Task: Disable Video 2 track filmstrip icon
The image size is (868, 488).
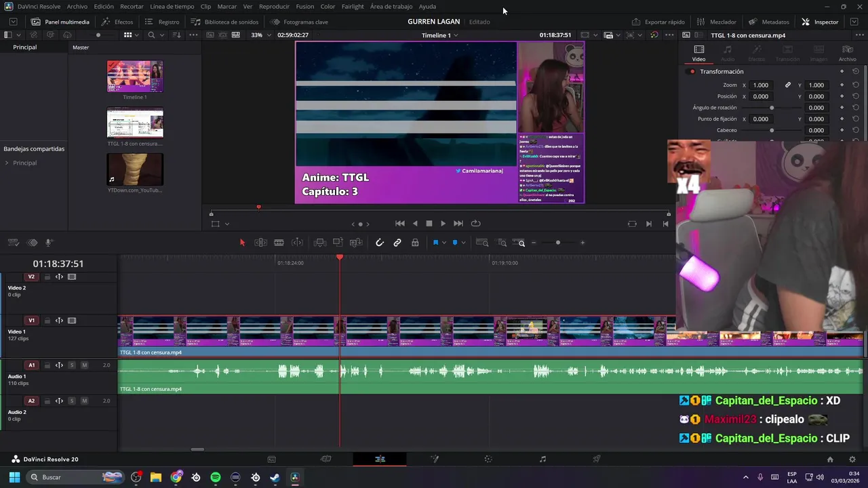Action: 72,277
